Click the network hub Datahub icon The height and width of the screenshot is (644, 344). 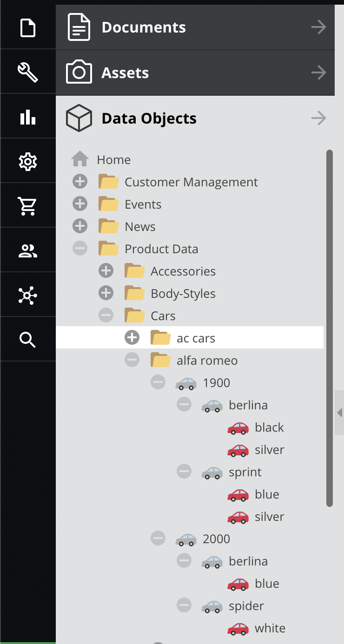click(27, 296)
